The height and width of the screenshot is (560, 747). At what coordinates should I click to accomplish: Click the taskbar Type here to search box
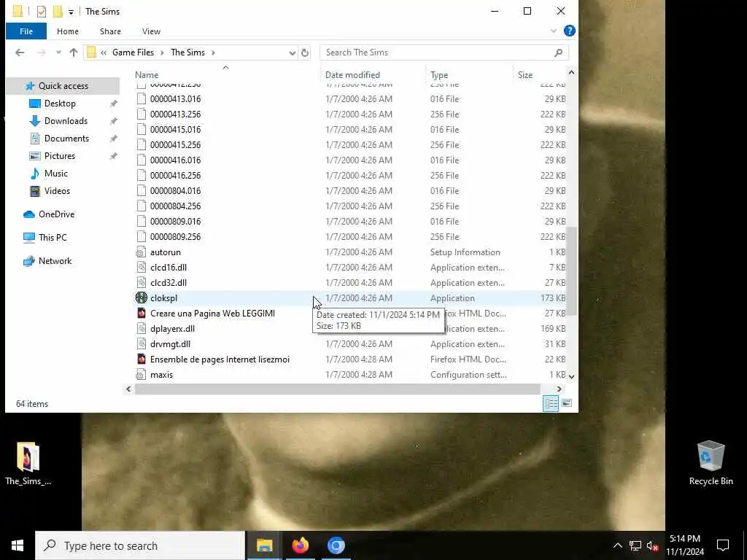pos(140,545)
